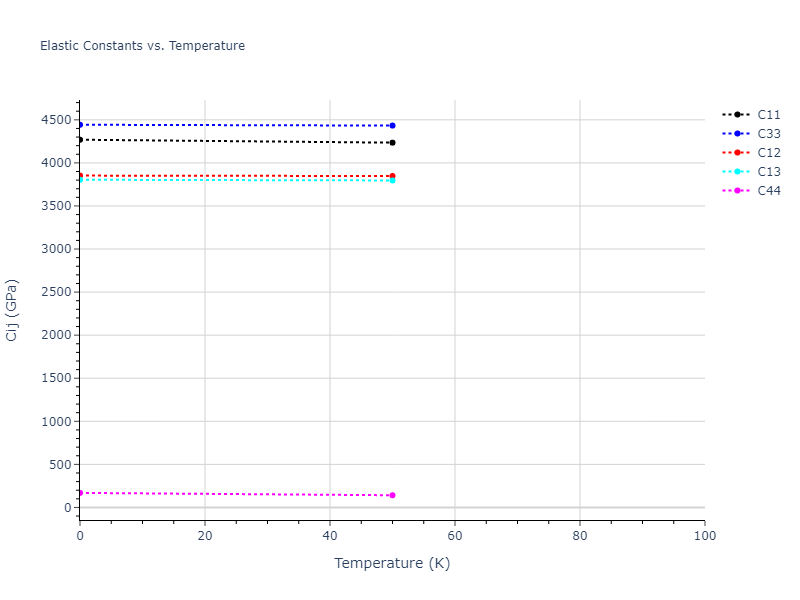Click the y-axis tick label 2500
Viewport: 800px width, 600px height.
(x=56, y=292)
